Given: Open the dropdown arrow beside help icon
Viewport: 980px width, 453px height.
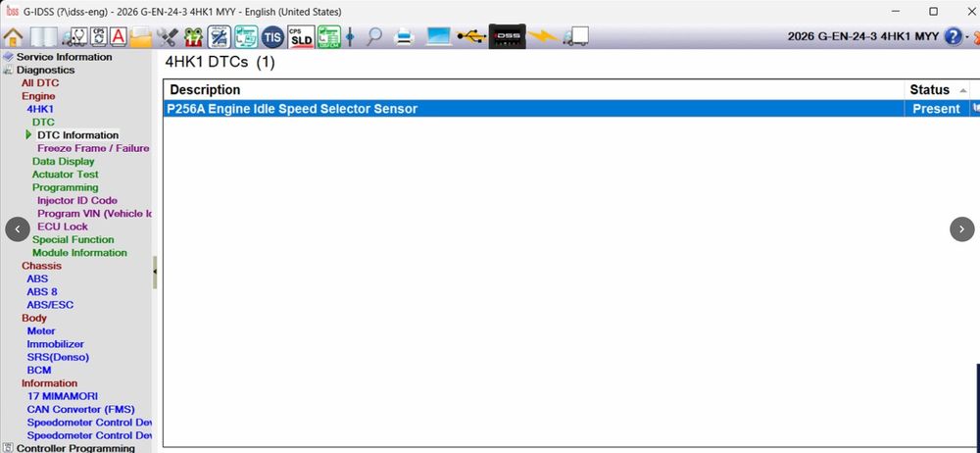Looking at the screenshot, I should 967,37.
